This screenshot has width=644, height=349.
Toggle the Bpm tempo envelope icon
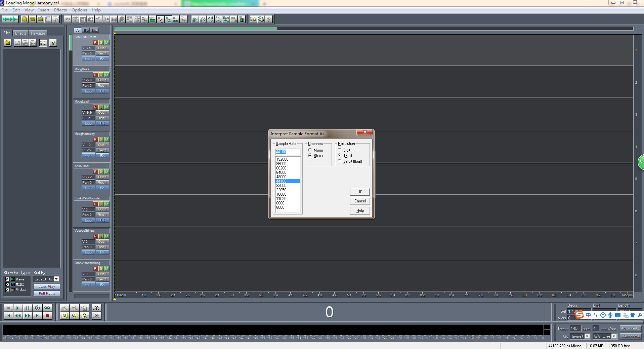(226, 19)
